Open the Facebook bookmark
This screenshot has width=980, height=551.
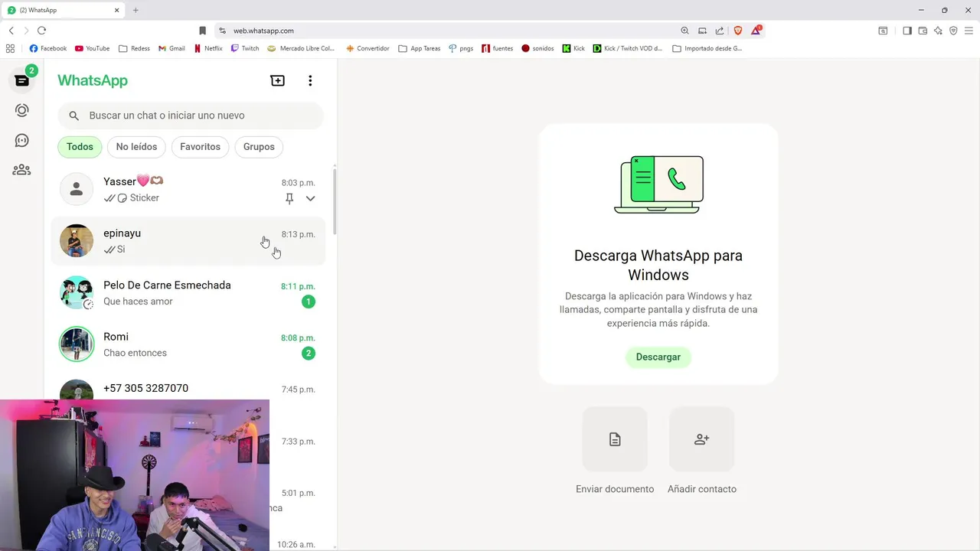pos(48,48)
